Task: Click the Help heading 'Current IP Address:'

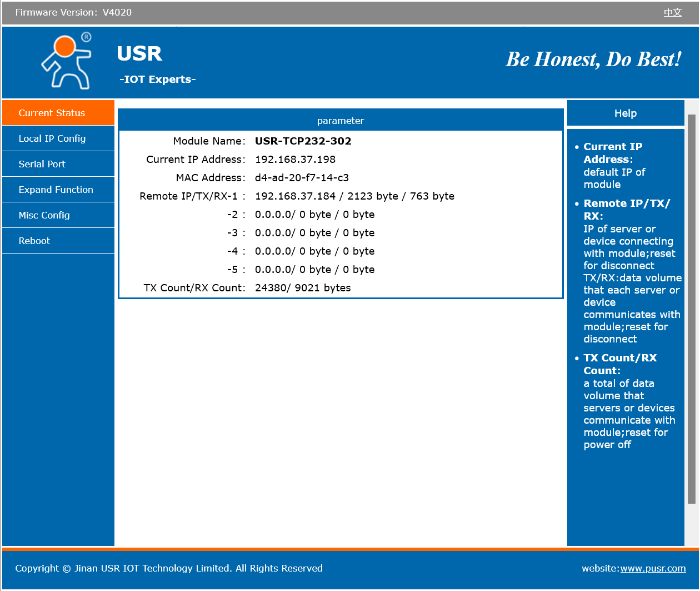Action: 613,153
